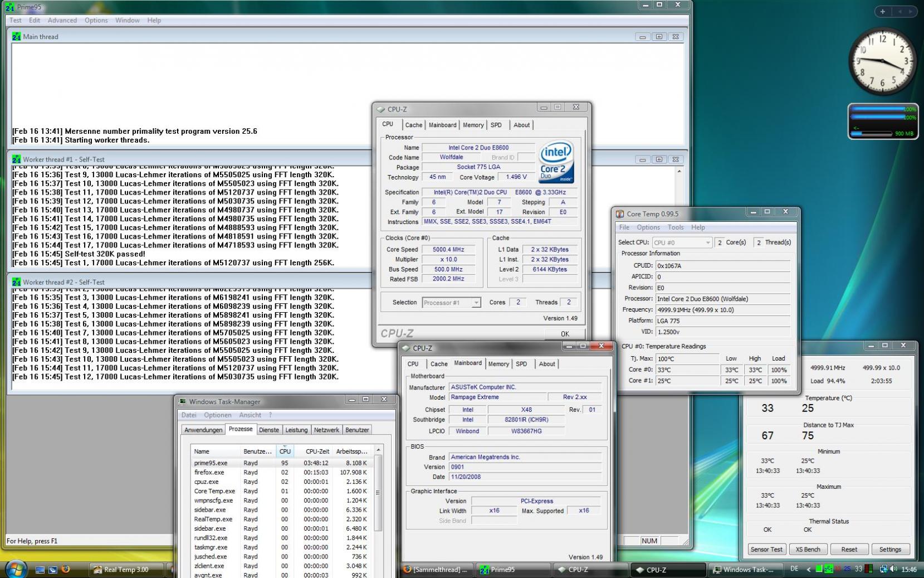
Task: Open the Window menu in Prime95
Action: pos(128,20)
